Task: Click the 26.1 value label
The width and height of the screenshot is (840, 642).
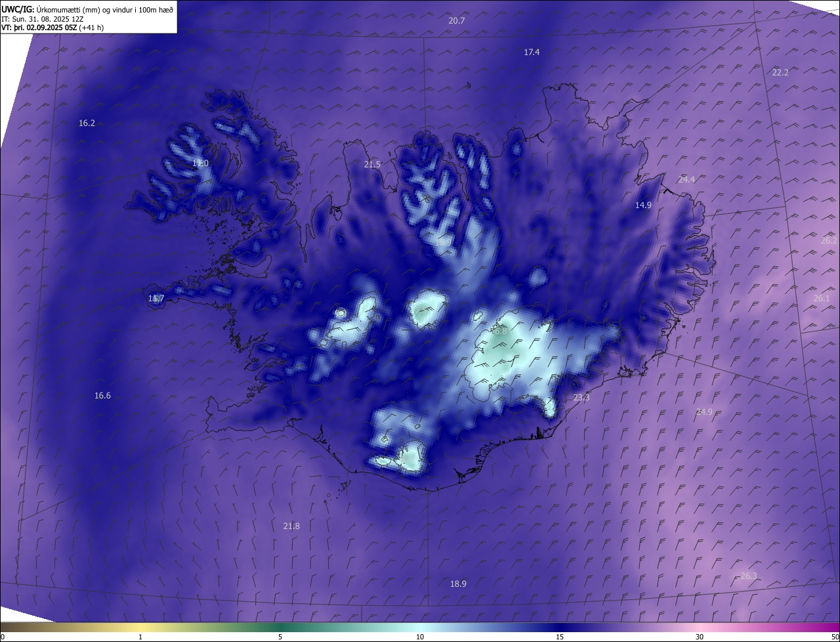Action: pyautogui.click(x=822, y=298)
